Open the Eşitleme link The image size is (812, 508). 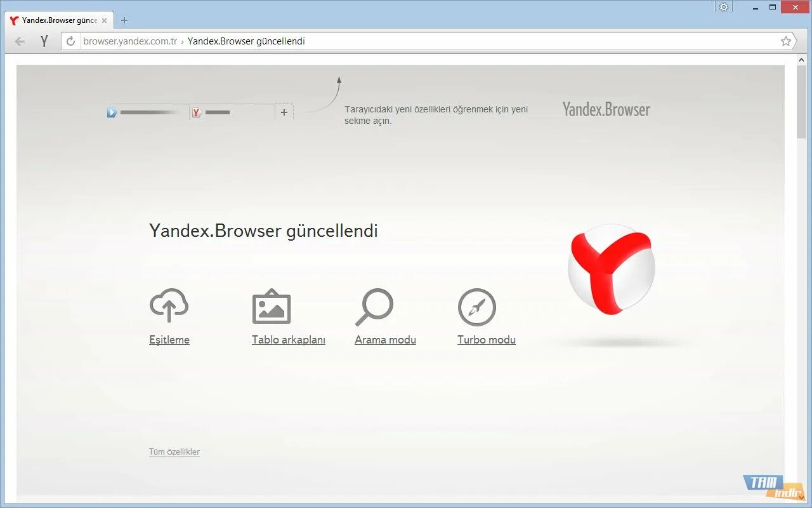coord(169,340)
